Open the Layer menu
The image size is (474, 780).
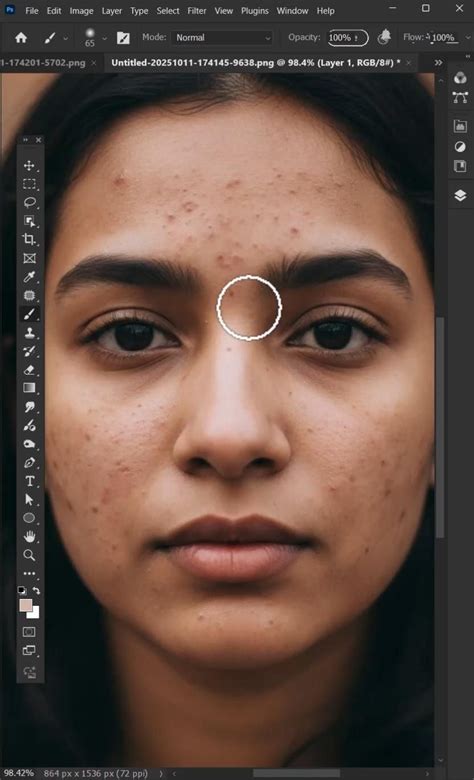coord(111,10)
